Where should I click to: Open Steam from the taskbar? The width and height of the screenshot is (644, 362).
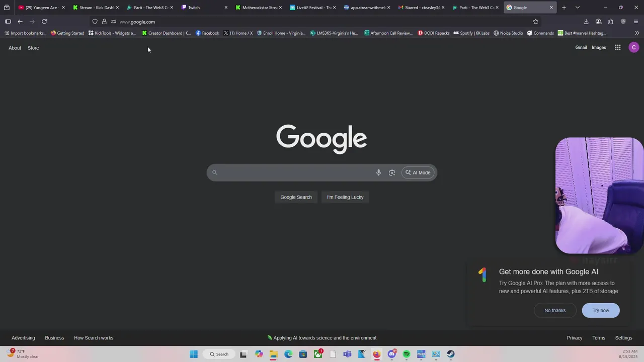click(x=451, y=354)
